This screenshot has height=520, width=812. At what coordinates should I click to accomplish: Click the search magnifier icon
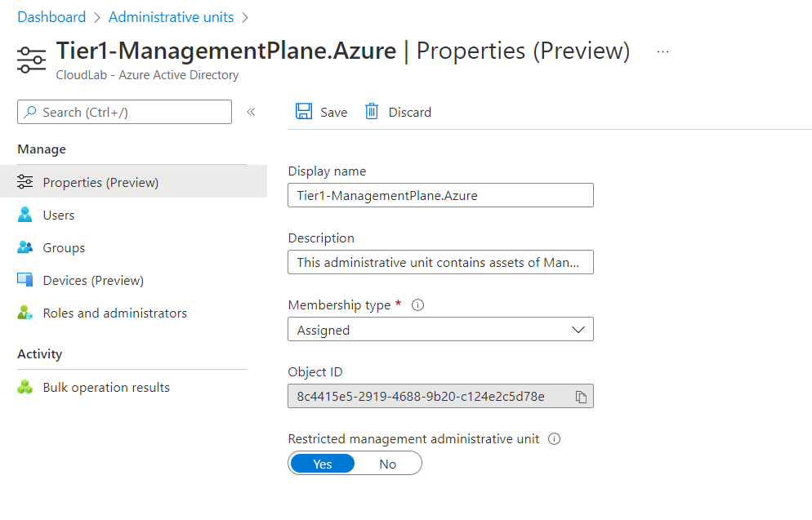(30, 112)
